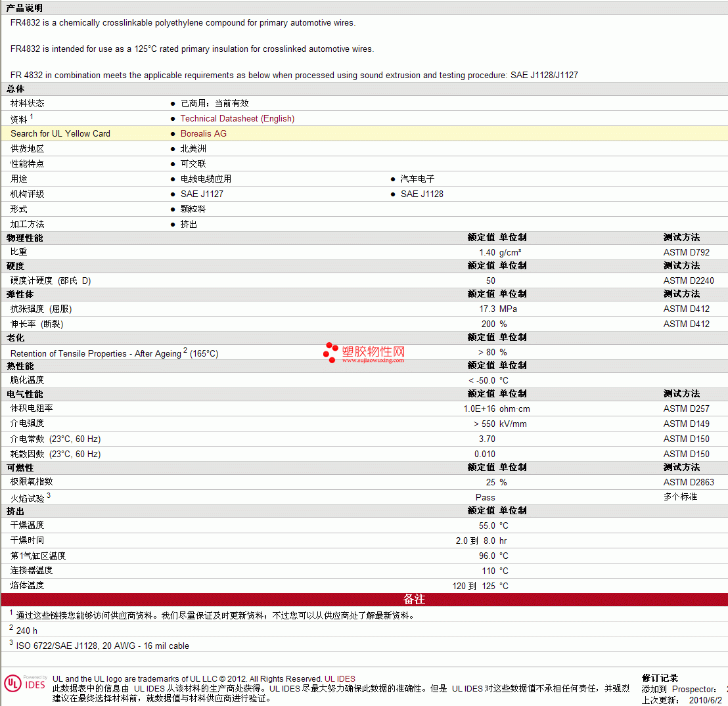Select the 3.70 dielectric constant value
The image size is (728, 706).
click(x=487, y=439)
